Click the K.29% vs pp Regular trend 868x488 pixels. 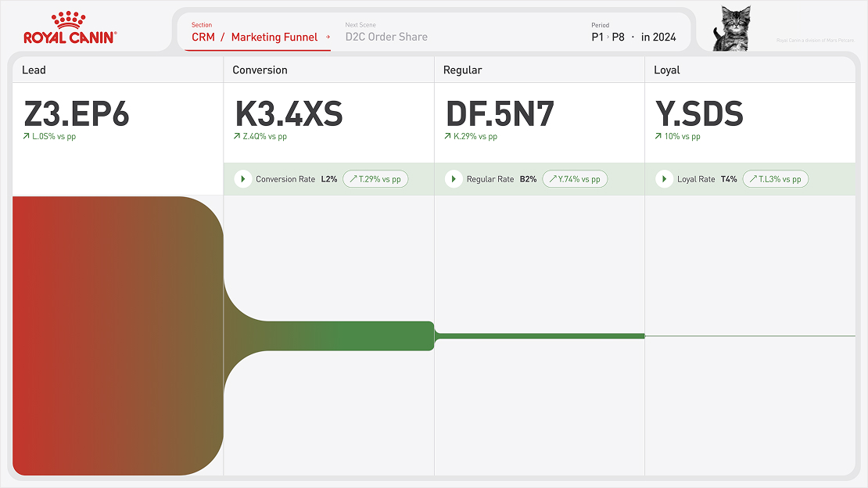[471, 136]
